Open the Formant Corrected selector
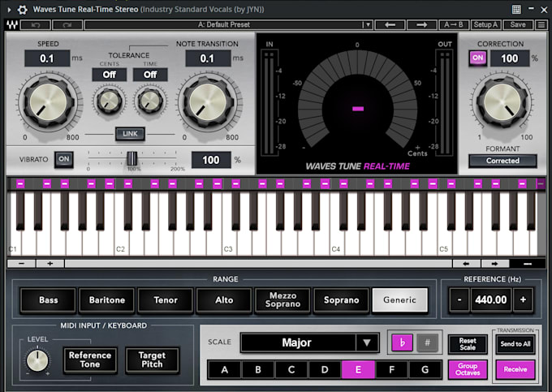Screen dimensions: 552x392 click(x=502, y=161)
